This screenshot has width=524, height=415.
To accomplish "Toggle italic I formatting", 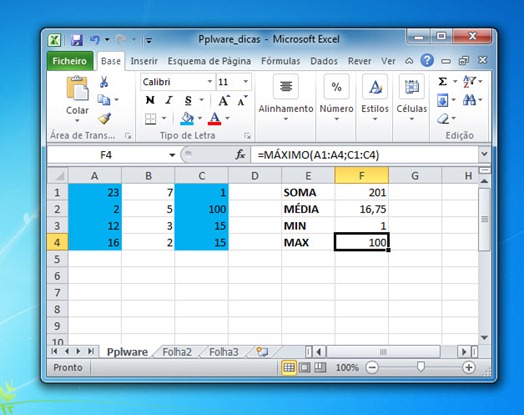I will (169, 100).
